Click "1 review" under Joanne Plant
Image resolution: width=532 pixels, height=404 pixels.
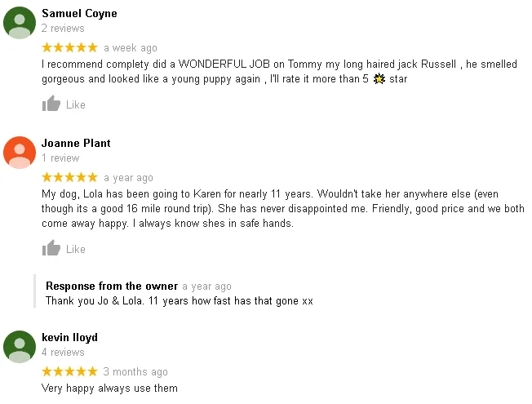click(x=60, y=158)
